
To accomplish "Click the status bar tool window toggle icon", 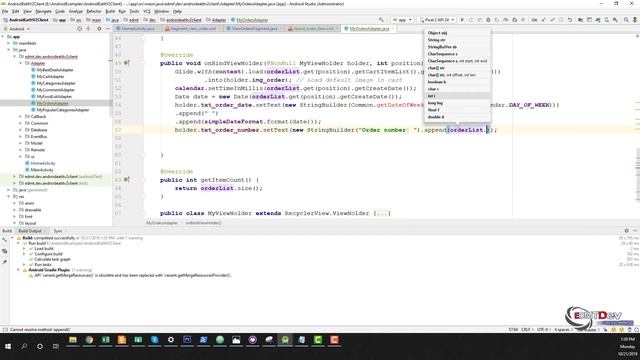I will (x=5, y=329).
